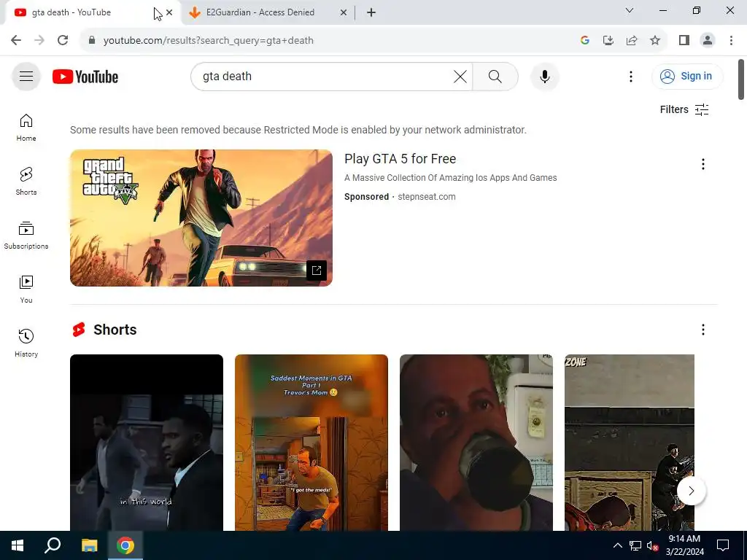The height and width of the screenshot is (560, 747).
Task: Open the Filters options
Action: (x=684, y=109)
